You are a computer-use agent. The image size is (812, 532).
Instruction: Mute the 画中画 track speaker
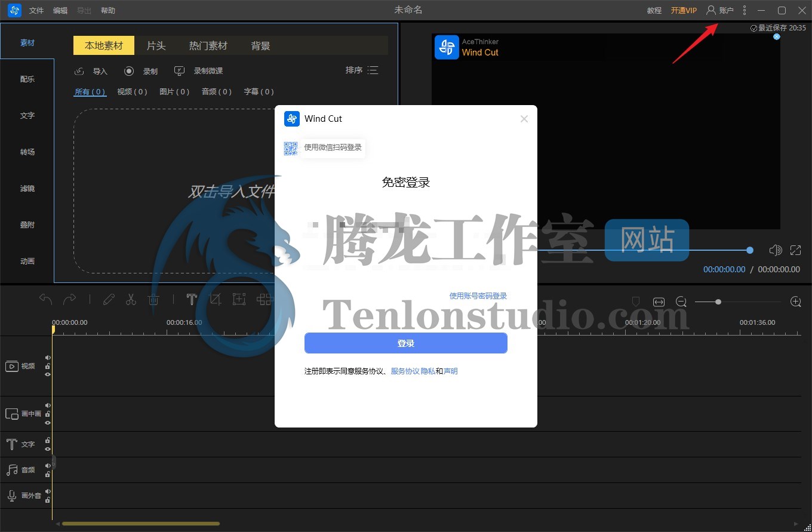point(48,405)
